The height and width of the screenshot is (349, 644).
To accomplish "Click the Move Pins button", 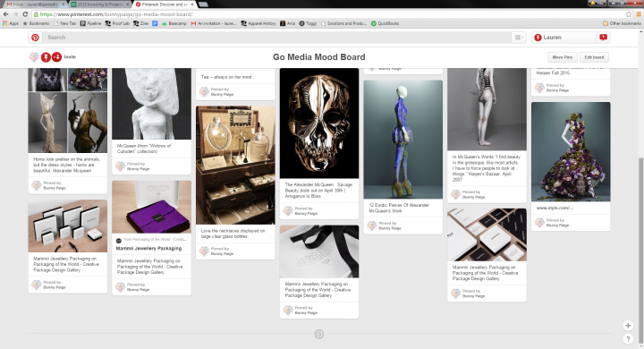I will pyautogui.click(x=563, y=57).
